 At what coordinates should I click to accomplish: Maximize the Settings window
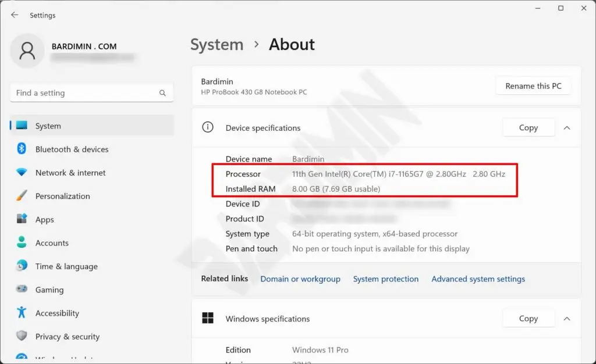pyautogui.click(x=560, y=8)
